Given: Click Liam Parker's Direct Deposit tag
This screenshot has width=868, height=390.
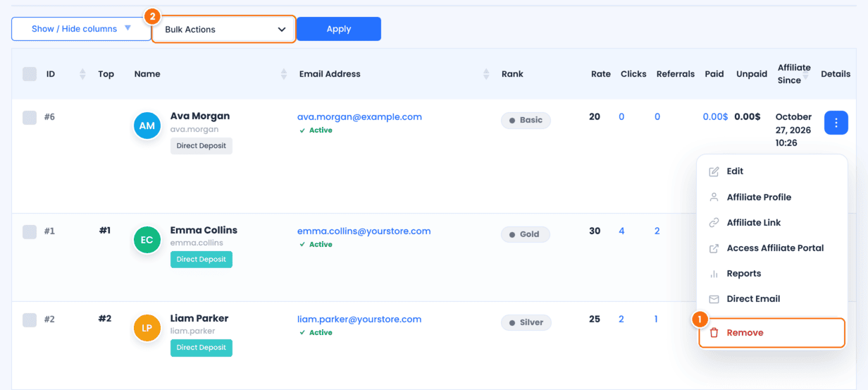Looking at the screenshot, I should pyautogui.click(x=201, y=348).
